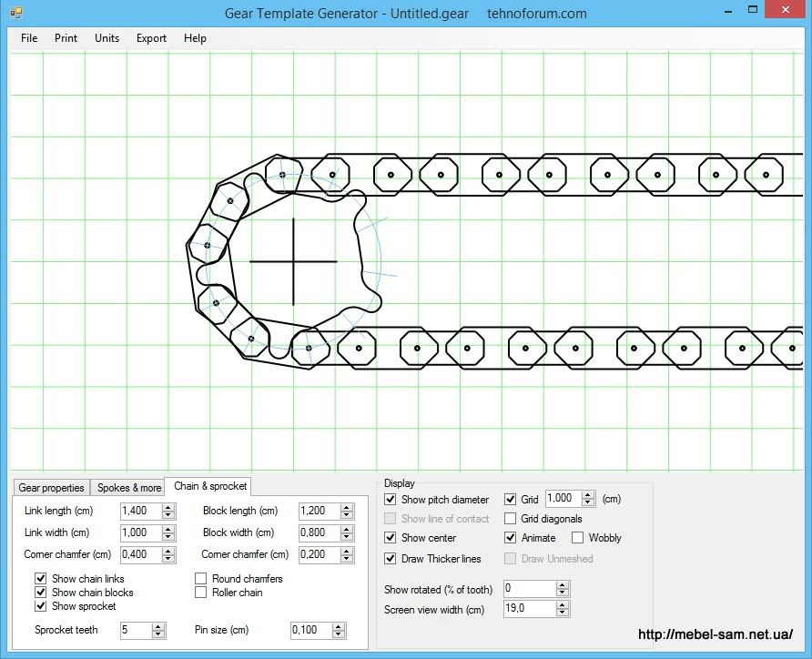This screenshot has width=812, height=659.
Task: Open the Export menu
Action: click(x=151, y=38)
